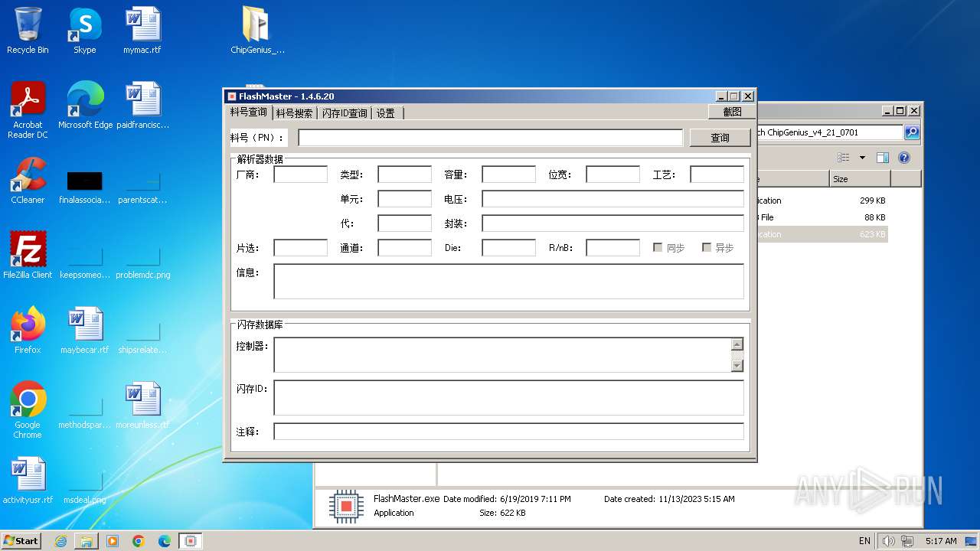The image size is (980, 551).
Task: Click the EN language indicator
Action: (864, 541)
